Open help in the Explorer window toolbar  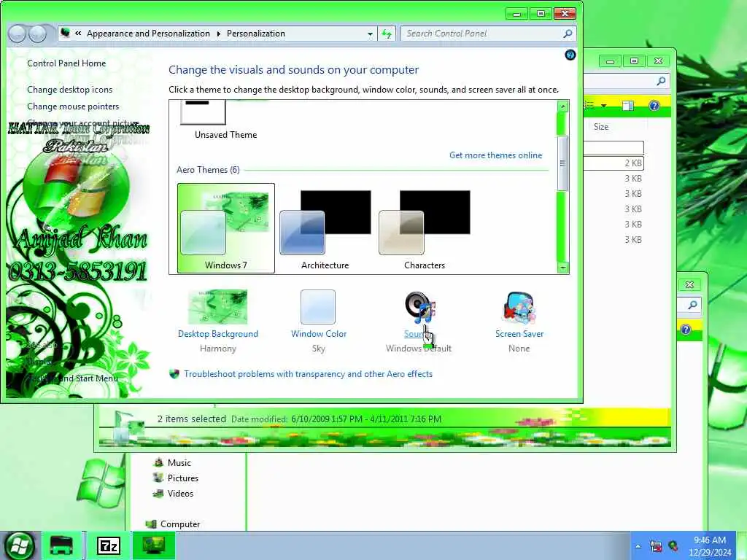coord(654,105)
